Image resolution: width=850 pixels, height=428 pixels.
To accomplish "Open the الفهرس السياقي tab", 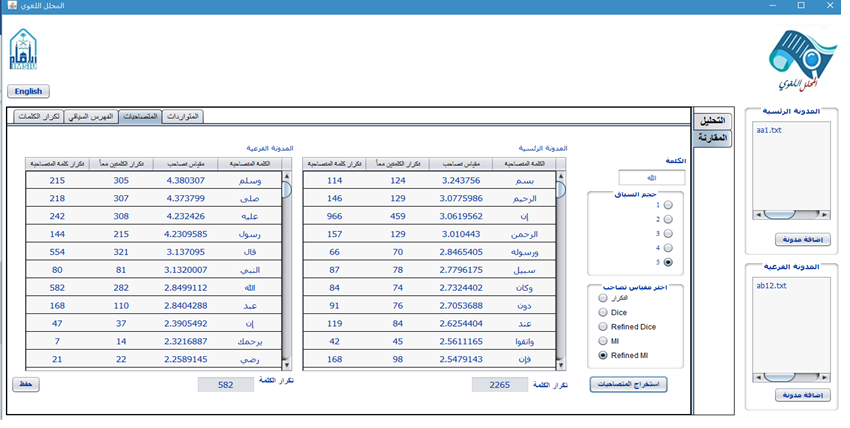I will click(x=91, y=116).
